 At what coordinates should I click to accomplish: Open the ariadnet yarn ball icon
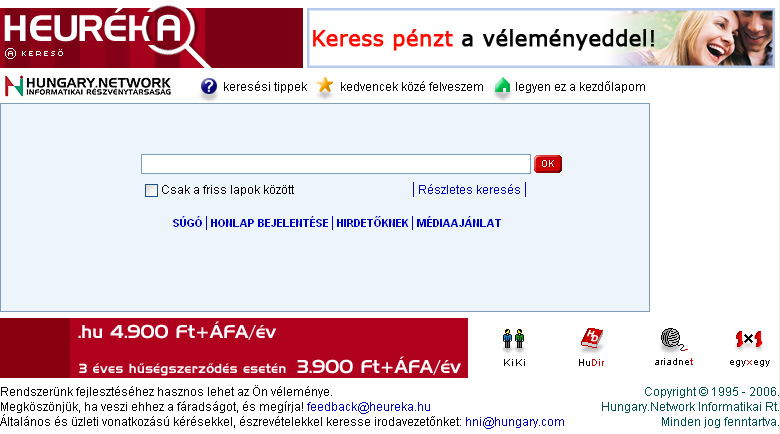pos(673,340)
